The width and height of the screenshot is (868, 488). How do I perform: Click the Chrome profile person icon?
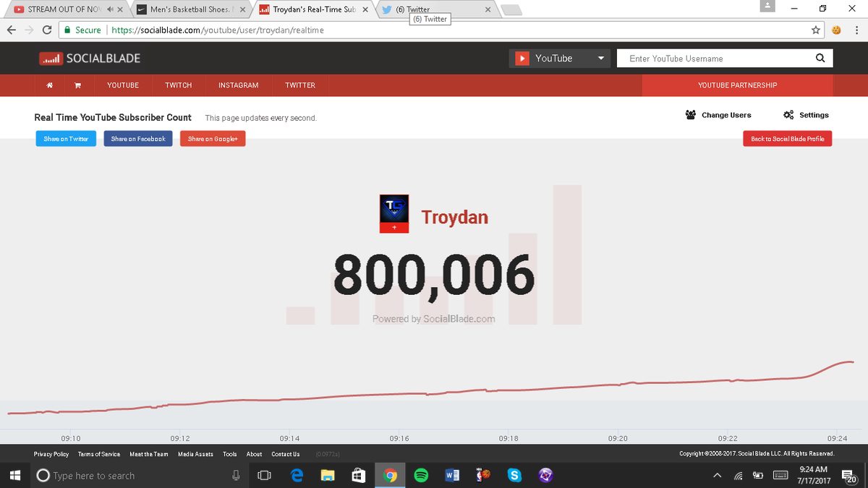tap(769, 7)
